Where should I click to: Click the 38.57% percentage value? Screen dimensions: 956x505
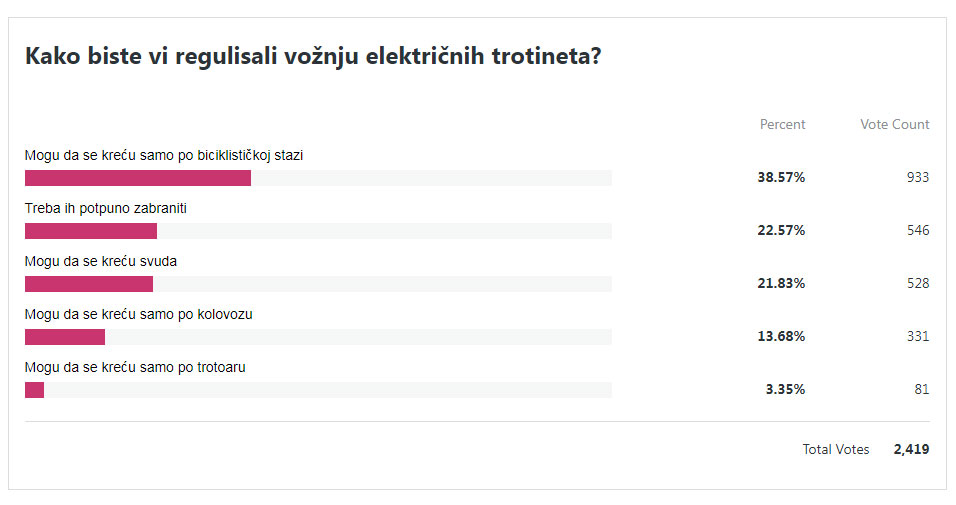coord(781,177)
